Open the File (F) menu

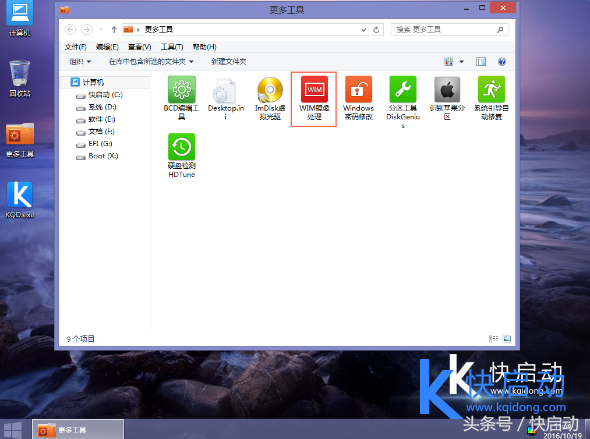point(75,47)
